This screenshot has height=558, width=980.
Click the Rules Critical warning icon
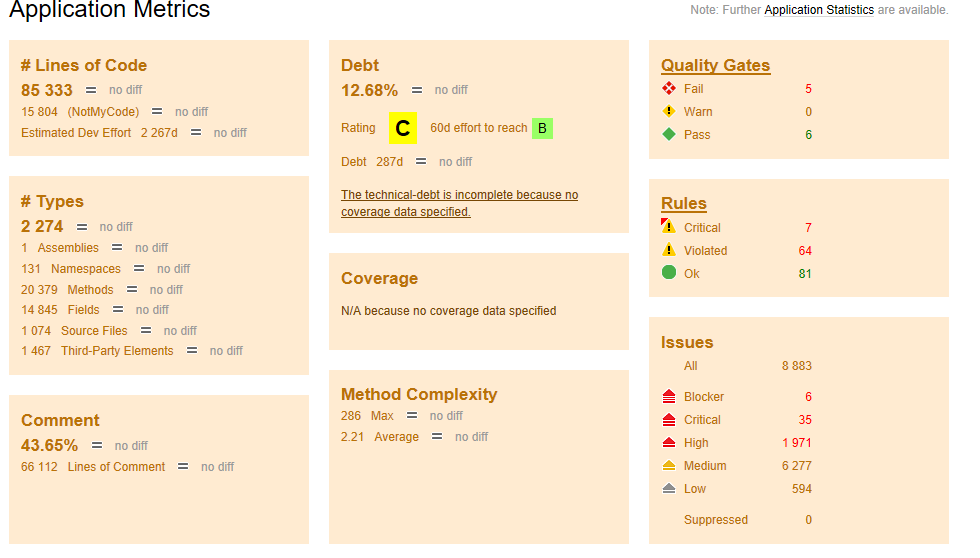coord(669,227)
